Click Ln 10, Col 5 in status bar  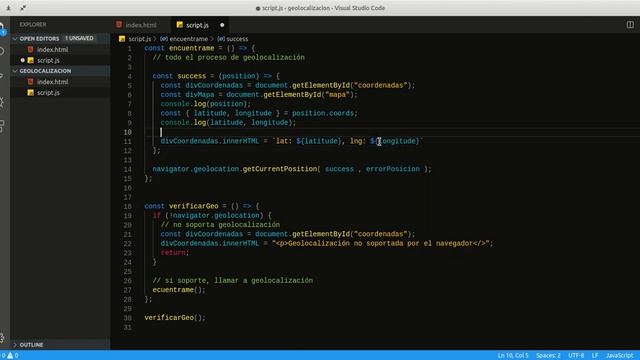pyautogui.click(x=513, y=356)
